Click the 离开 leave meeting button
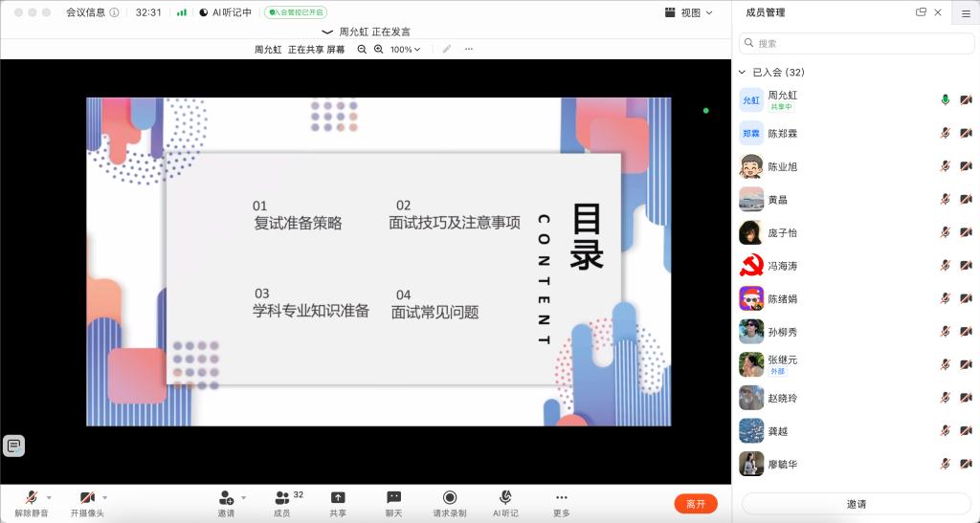This screenshot has width=980, height=523. (696, 504)
